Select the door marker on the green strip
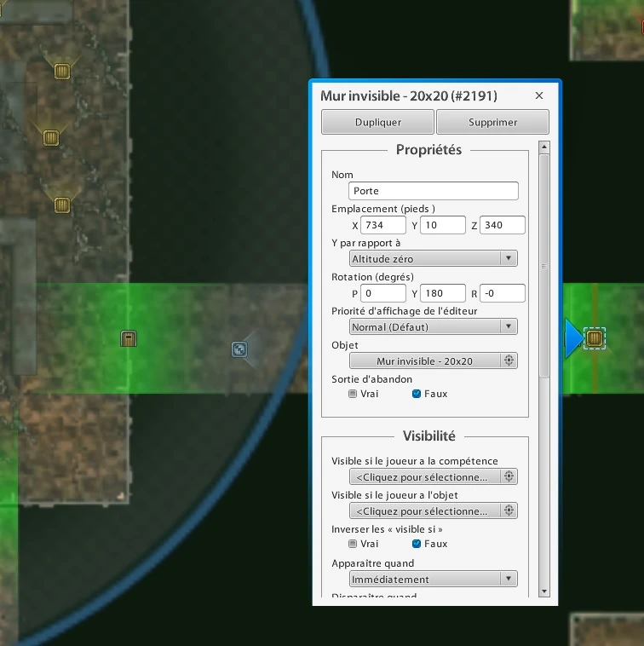 [x=129, y=338]
